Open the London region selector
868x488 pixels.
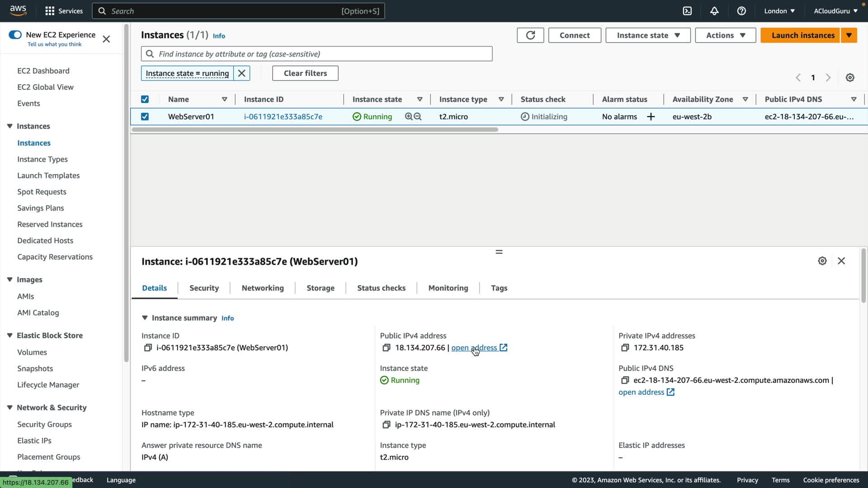pos(779,11)
